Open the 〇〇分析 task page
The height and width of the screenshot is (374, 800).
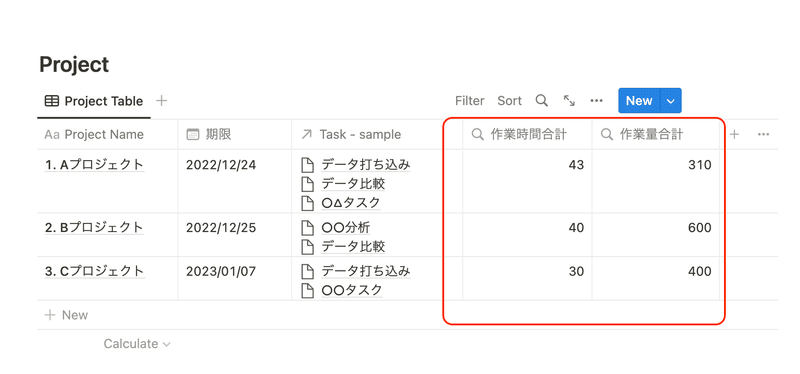pyautogui.click(x=345, y=227)
